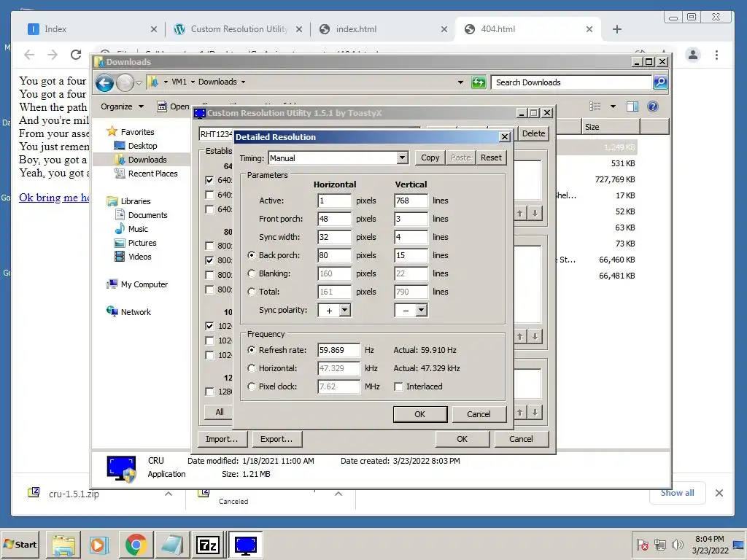Expand the VM1 breadcrumb arrow

click(x=193, y=82)
